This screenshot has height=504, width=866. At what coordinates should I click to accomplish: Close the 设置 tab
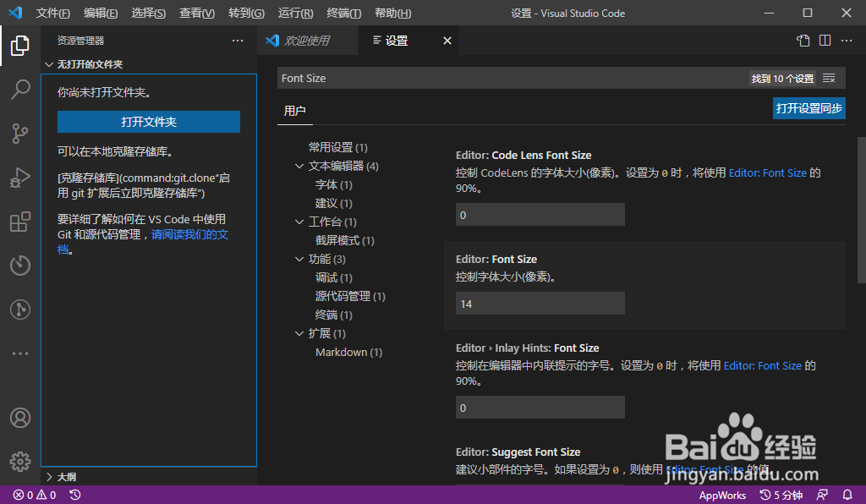pyautogui.click(x=447, y=41)
